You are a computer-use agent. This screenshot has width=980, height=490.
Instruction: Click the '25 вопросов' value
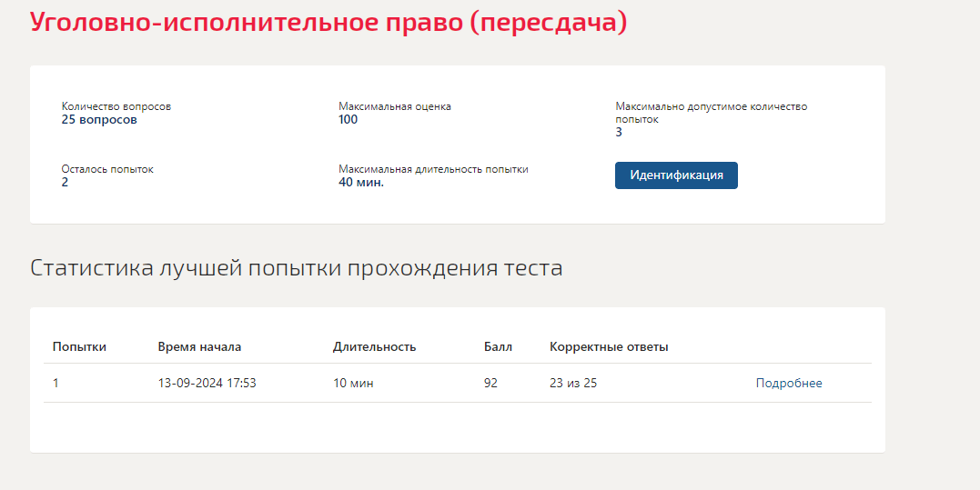pos(99,120)
